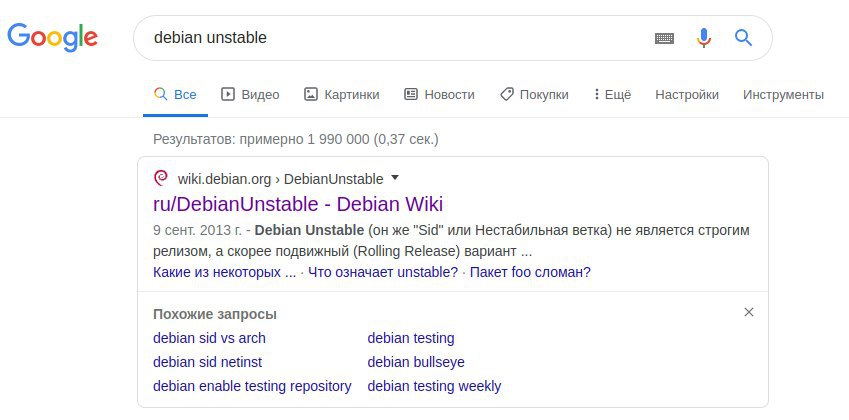Viewport: 849px width, 420px height.
Task: Select related query debian bullseye
Action: click(416, 362)
